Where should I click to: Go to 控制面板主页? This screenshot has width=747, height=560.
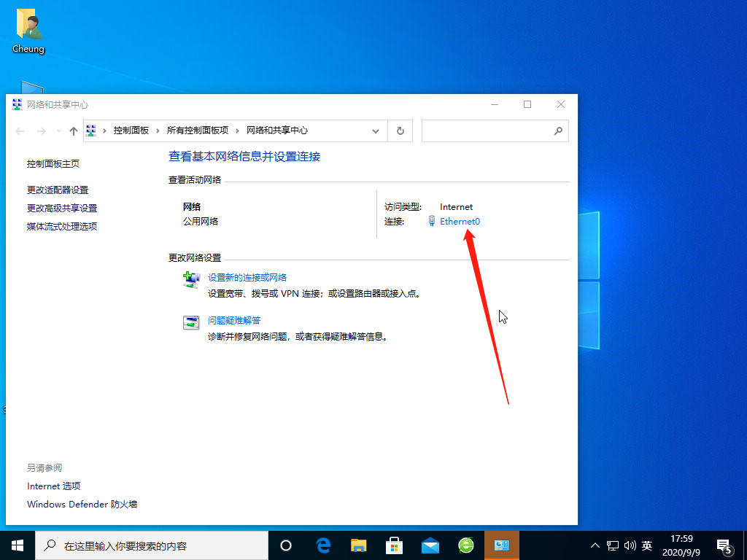(53, 164)
